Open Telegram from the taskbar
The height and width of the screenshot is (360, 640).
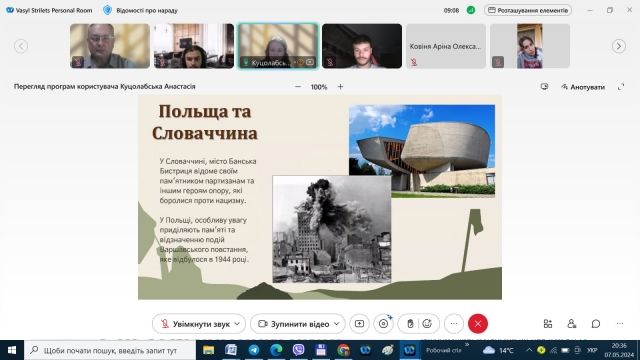tap(253, 350)
